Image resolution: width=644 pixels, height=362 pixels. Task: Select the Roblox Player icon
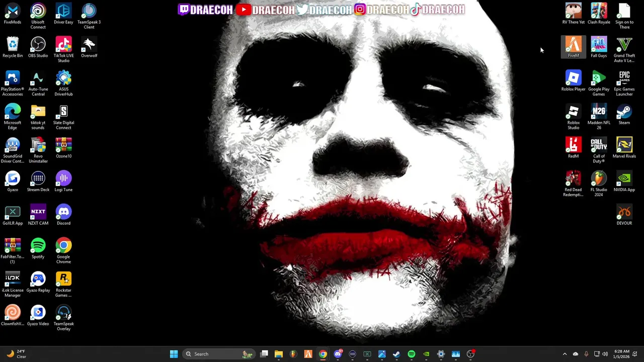click(574, 81)
